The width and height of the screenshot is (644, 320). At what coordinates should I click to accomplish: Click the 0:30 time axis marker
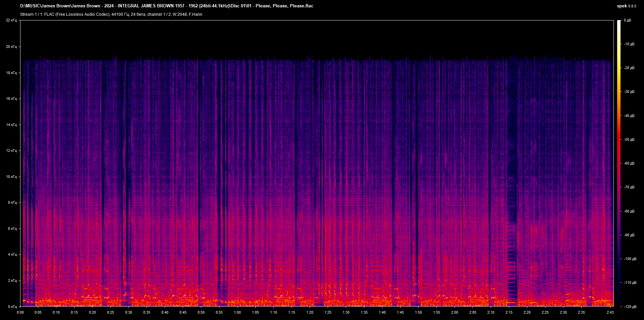coord(128,312)
